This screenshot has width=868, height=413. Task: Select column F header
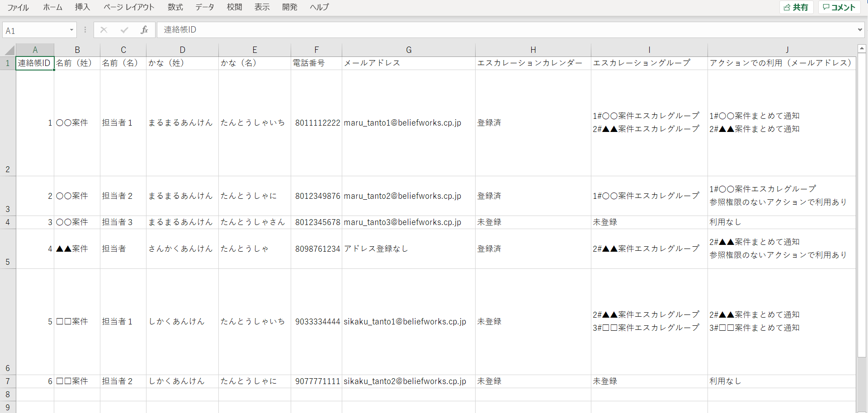point(316,50)
